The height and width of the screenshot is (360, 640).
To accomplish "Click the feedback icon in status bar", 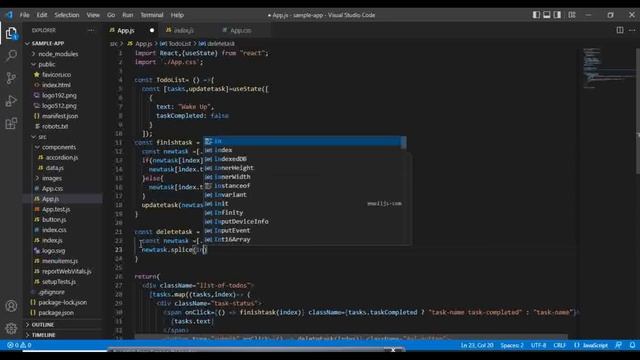I will tap(619, 345).
